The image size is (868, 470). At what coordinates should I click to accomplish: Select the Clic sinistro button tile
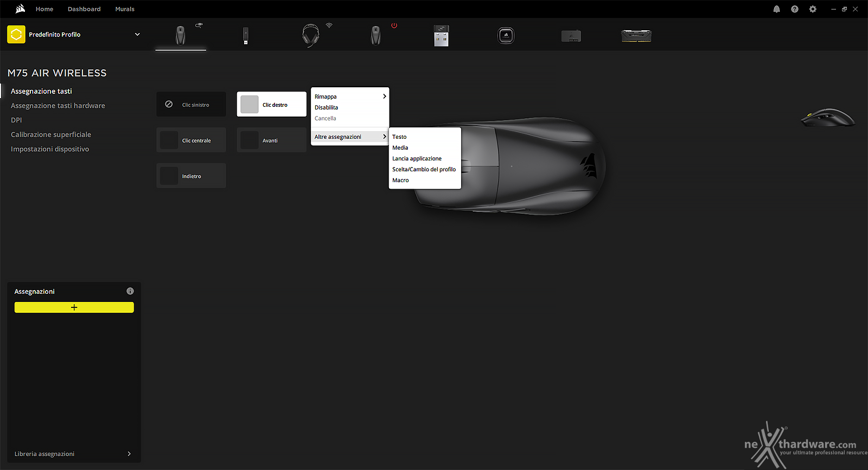pos(191,104)
